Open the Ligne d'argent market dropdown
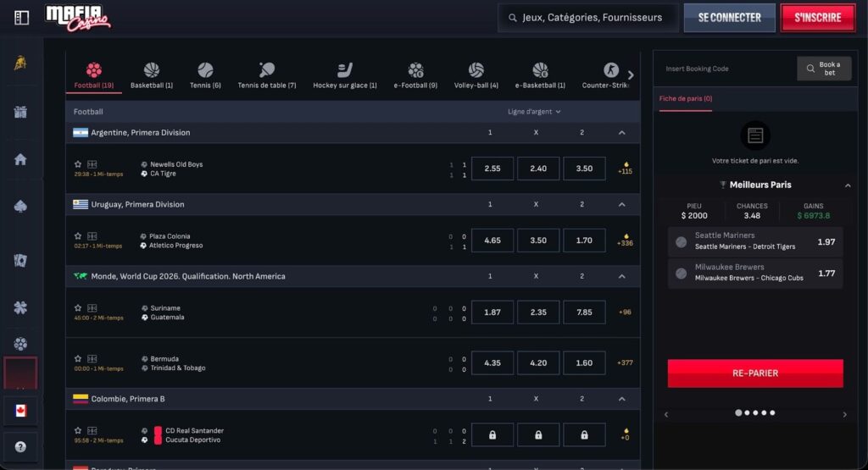 tap(534, 112)
